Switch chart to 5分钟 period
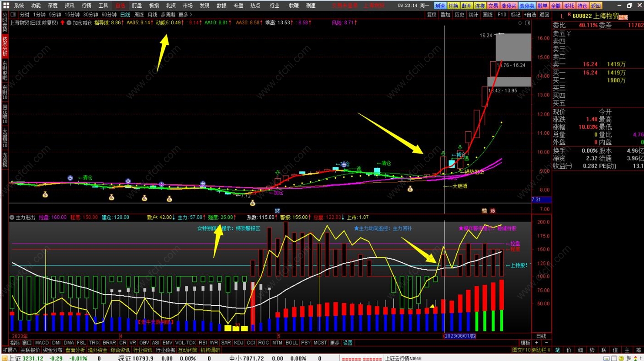644x361 pixels. [x=55, y=15]
